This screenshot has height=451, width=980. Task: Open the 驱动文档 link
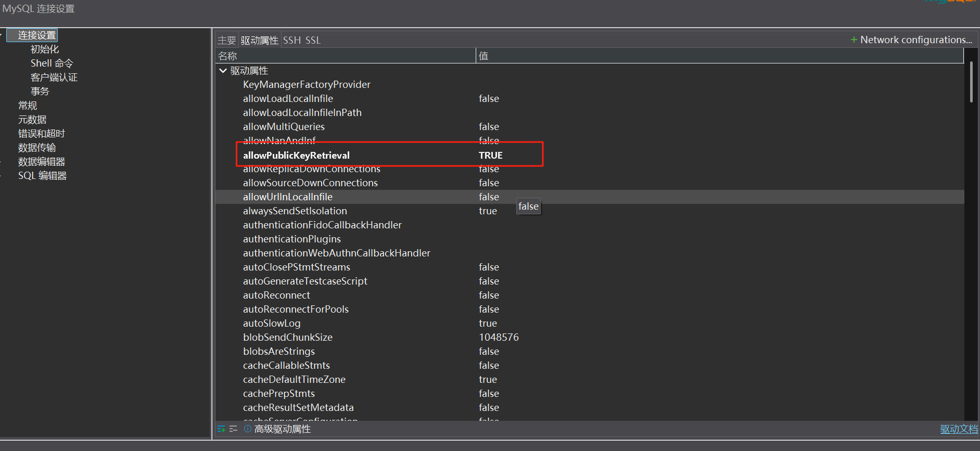pyautogui.click(x=958, y=429)
